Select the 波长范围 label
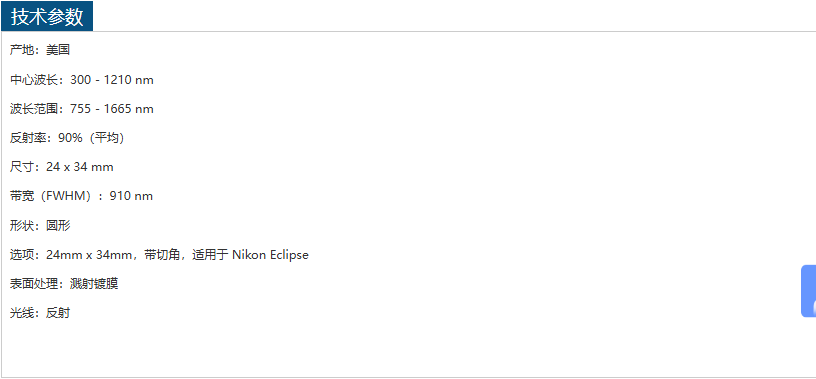 [34, 109]
